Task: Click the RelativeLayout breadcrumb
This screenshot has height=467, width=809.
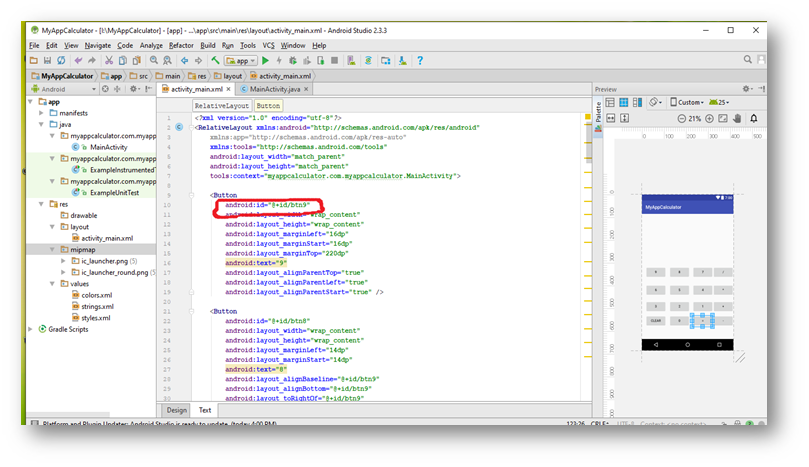Action: [222, 105]
